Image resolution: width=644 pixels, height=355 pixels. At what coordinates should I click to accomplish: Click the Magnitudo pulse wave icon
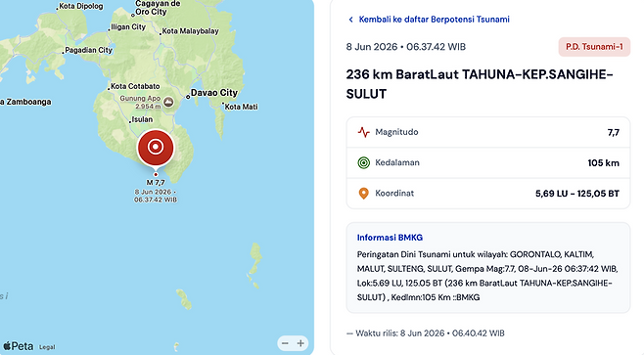tap(363, 132)
